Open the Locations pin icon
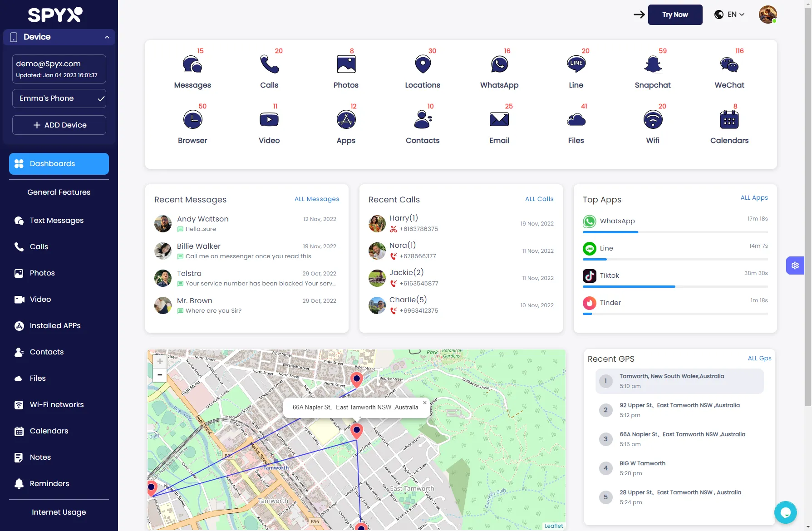This screenshot has height=531, width=812. [x=422, y=64]
